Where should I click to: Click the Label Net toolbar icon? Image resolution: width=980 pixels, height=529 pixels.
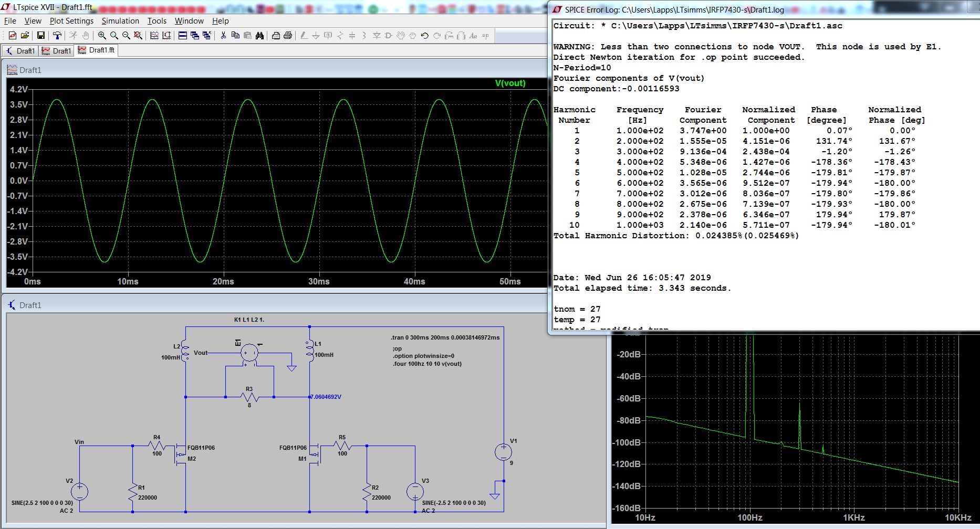click(328, 35)
